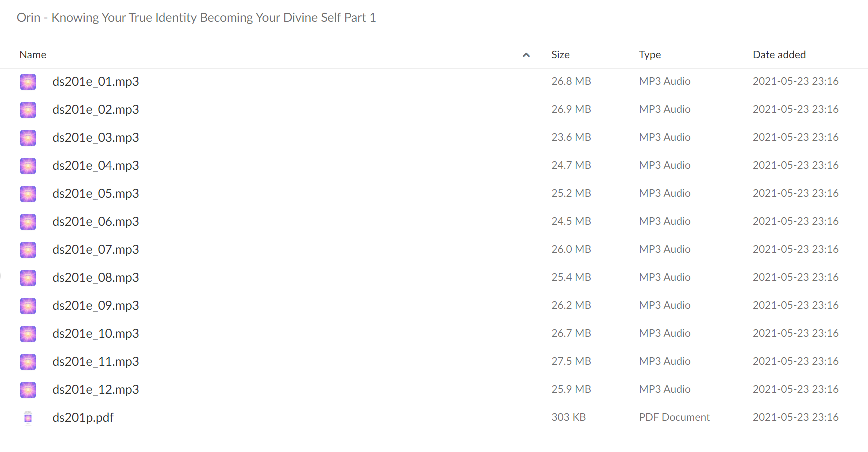Click the ds201e_05.mp3 audio file icon
Screen dimensions: 868x452
28,194
